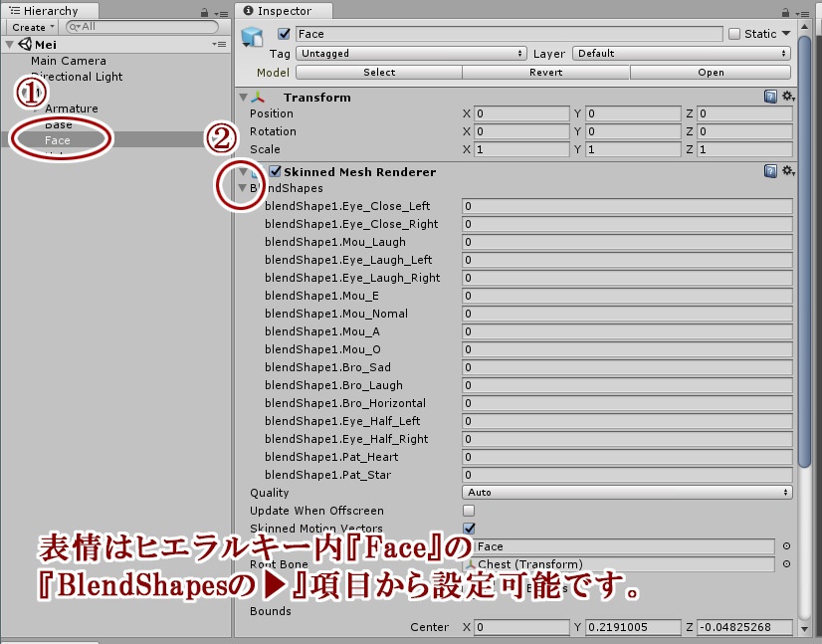Click the Hierarchy search field
This screenshot has width=822, height=644.
click(x=141, y=27)
